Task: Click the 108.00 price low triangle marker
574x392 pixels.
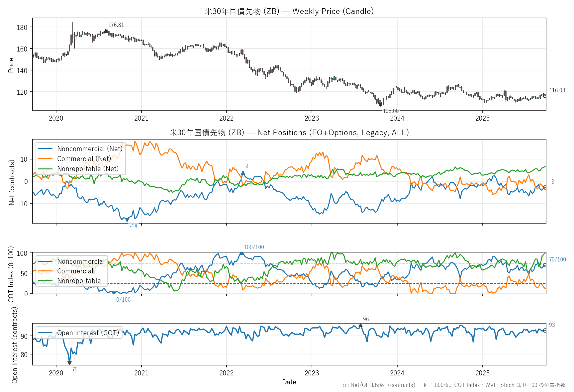Action: [x=380, y=105]
